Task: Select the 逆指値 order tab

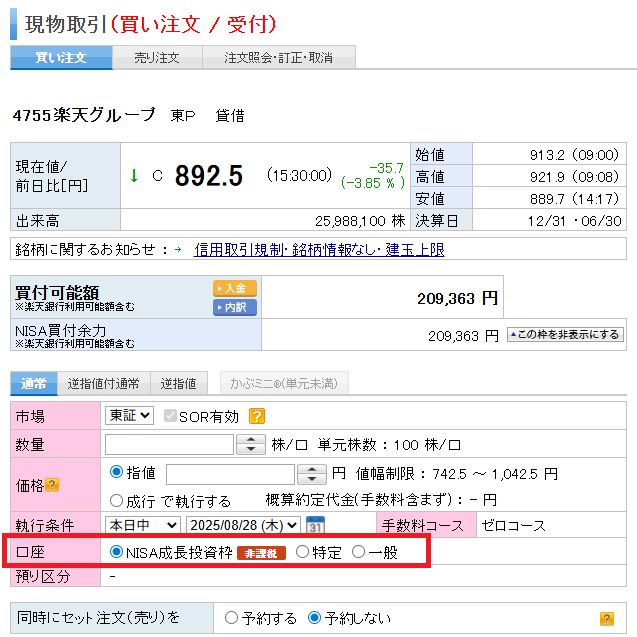Action: point(179,384)
